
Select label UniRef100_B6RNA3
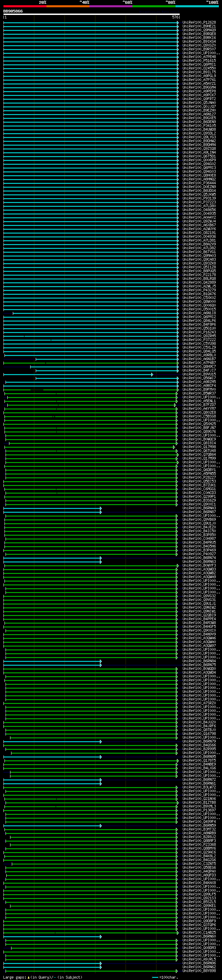[x=199, y=509]
